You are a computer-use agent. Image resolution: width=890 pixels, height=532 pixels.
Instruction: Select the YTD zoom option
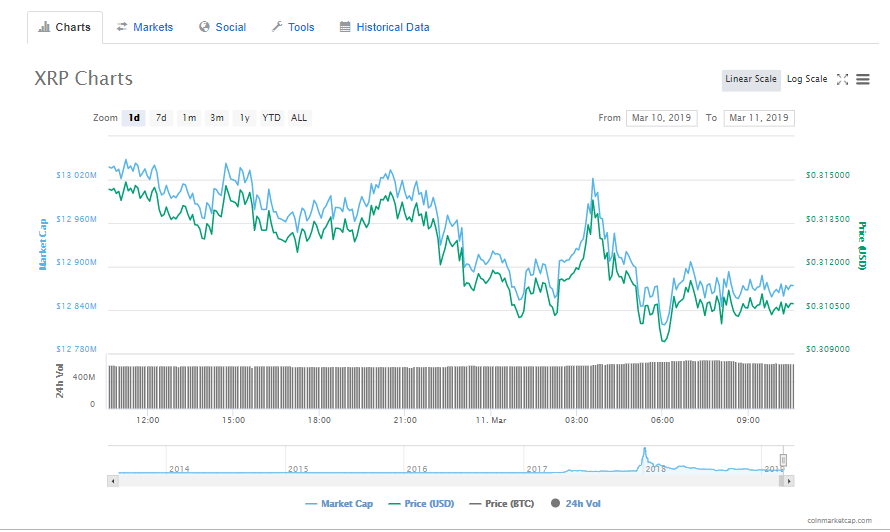tap(271, 118)
